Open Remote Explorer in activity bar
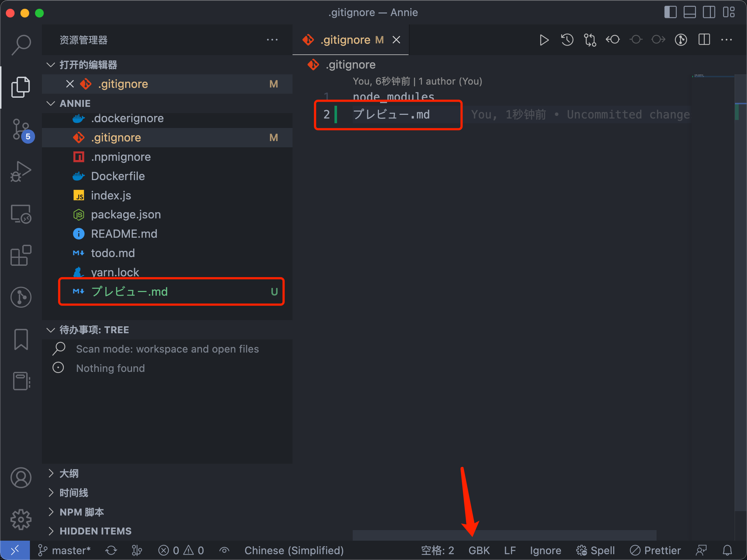 click(21, 214)
